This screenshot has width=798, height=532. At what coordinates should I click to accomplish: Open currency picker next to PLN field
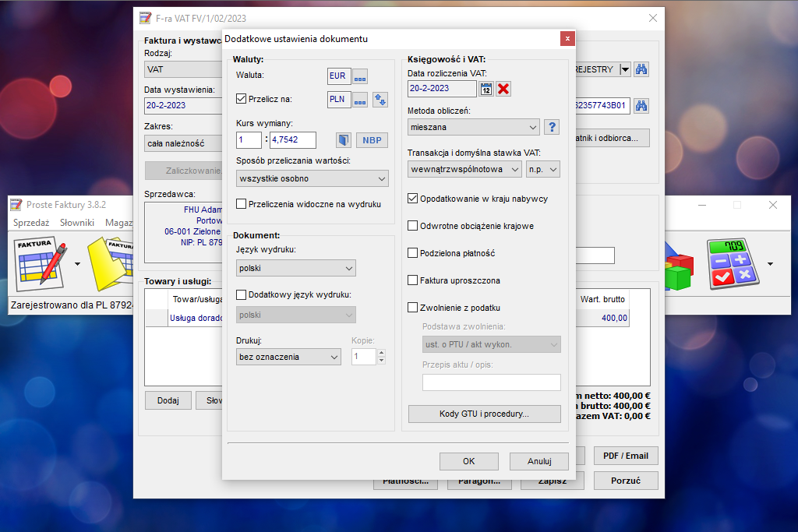point(360,100)
